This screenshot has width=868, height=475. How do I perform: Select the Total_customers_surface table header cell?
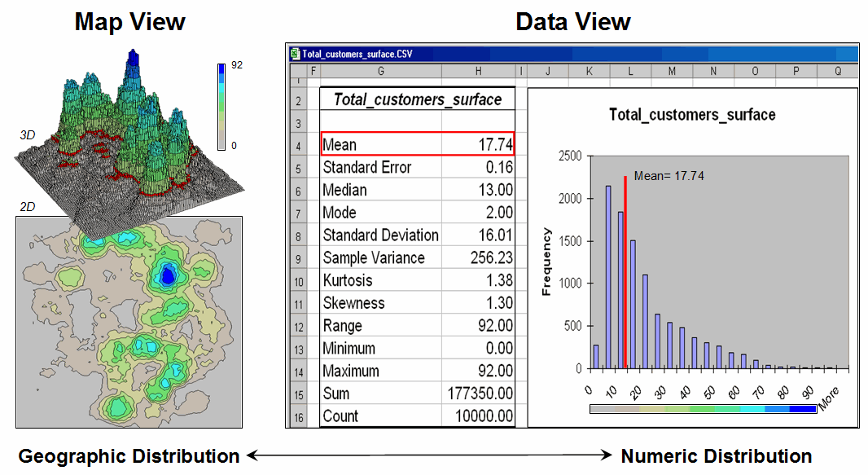417,100
